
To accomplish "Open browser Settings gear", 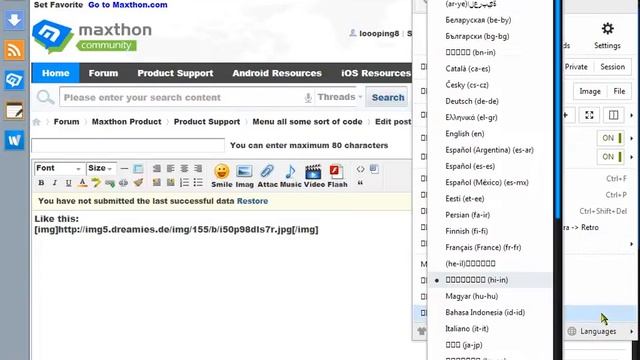I will 607,29.
